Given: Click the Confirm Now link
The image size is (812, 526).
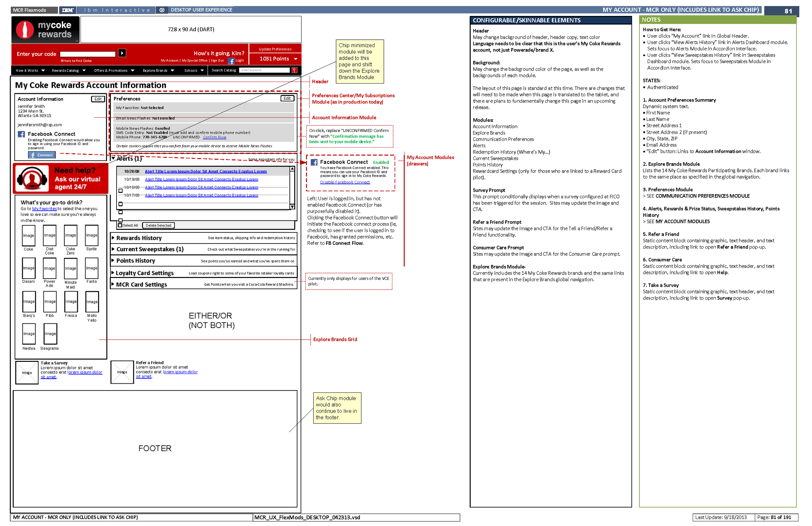Looking at the screenshot, I should coord(215,137).
